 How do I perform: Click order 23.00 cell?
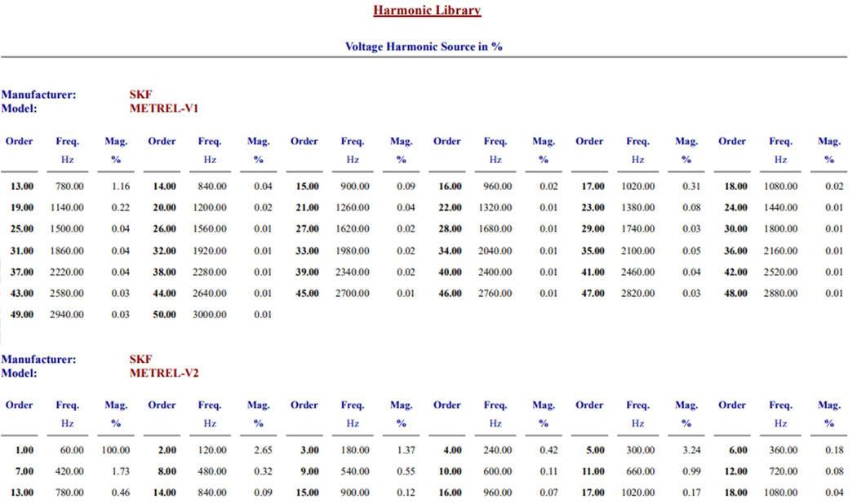593,207
